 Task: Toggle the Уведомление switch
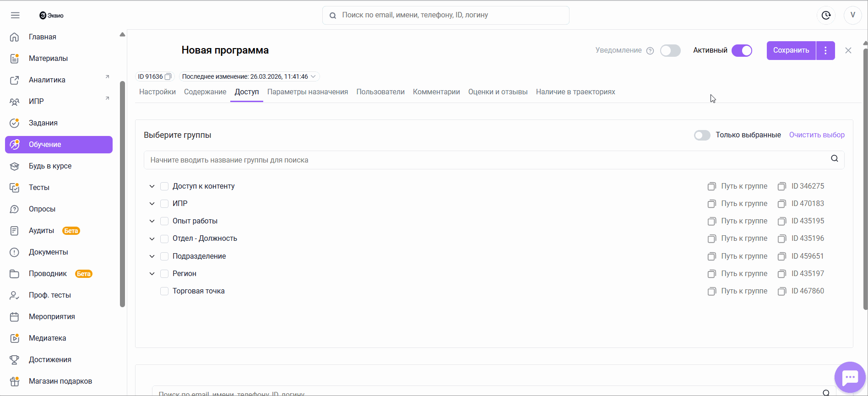coord(670,50)
